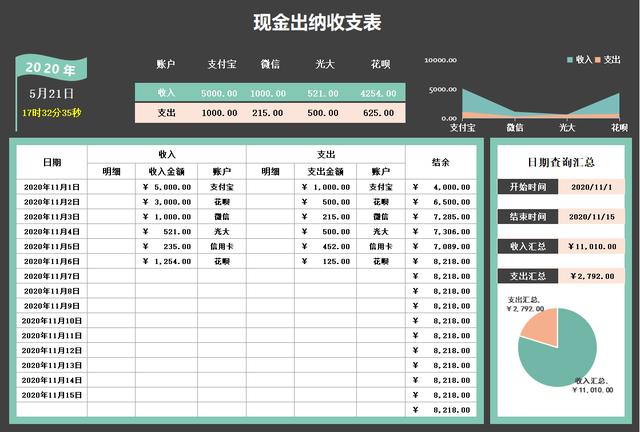The height and width of the screenshot is (432, 640).
Task: Click 收入汇总 value ¥11,010.00
Action: coord(591,246)
